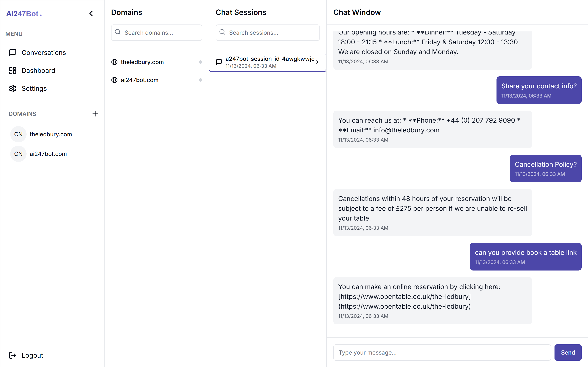Expand session a247bot_session_id_4awgkwwjc chevron

coord(317,62)
